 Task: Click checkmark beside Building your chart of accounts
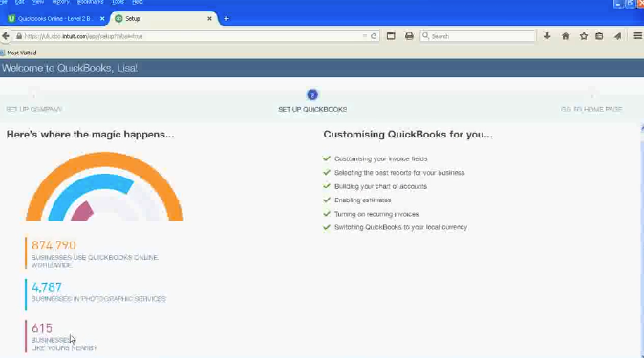point(327,186)
